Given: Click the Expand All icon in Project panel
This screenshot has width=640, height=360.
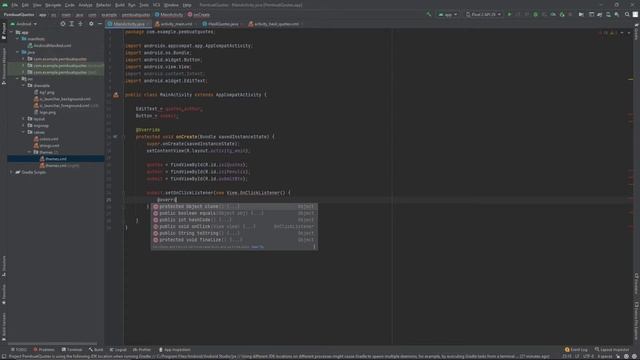Looking at the screenshot, I should pos(71,24).
